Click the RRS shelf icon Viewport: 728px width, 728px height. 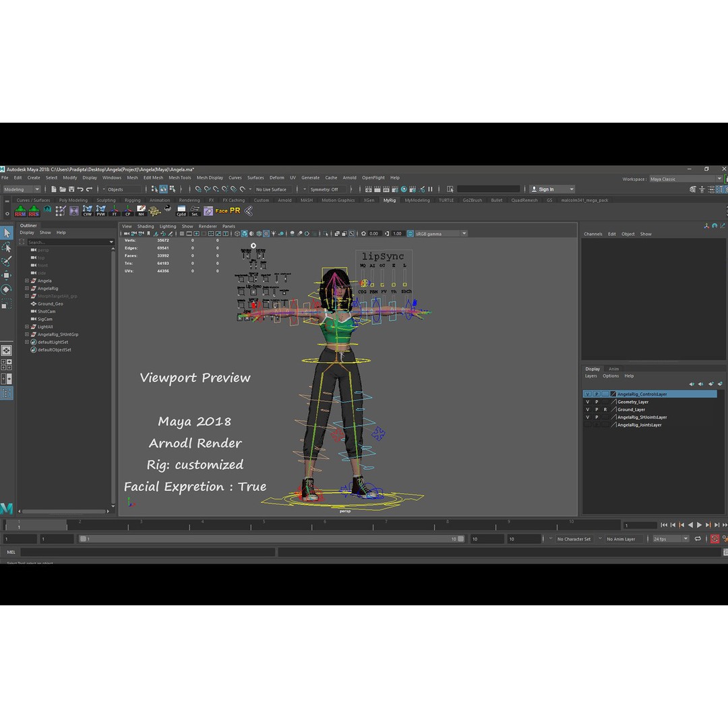(34, 211)
